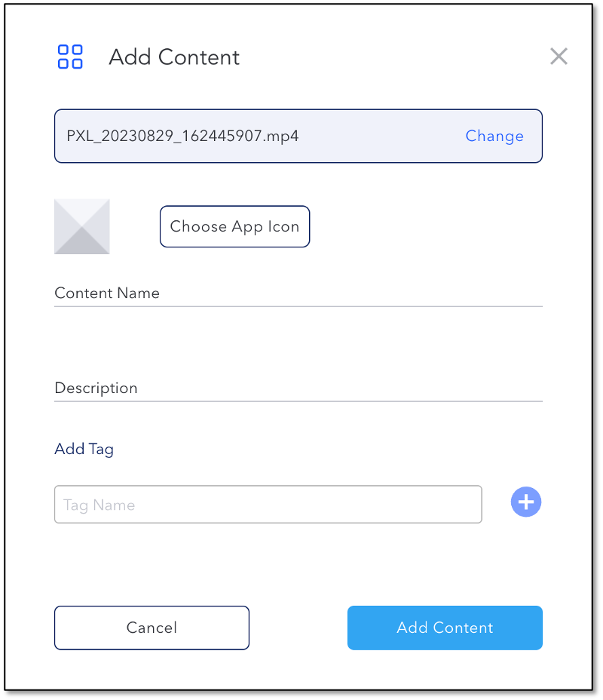
Task: Select the PXL_20230829_162445907.mp4 file name
Action: [182, 136]
